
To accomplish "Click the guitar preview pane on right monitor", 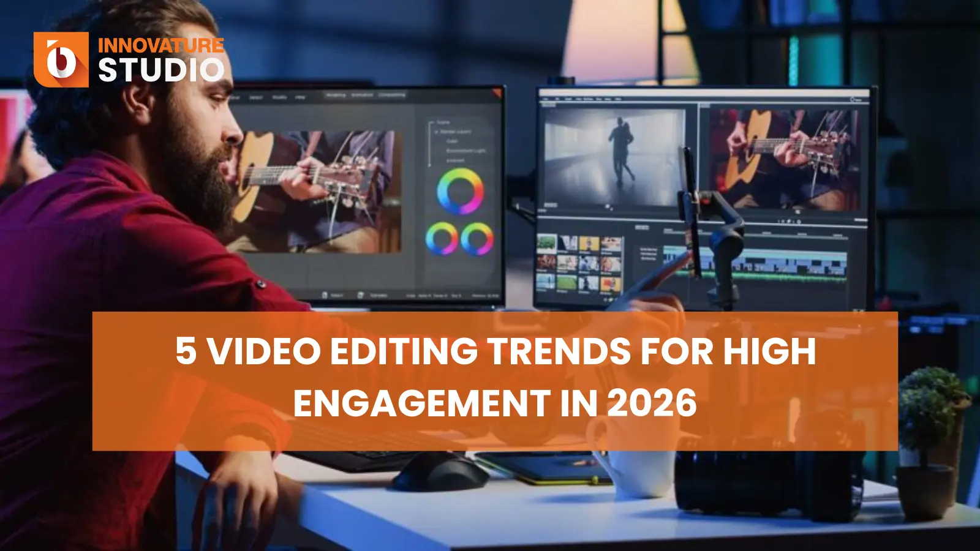I will click(783, 159).
